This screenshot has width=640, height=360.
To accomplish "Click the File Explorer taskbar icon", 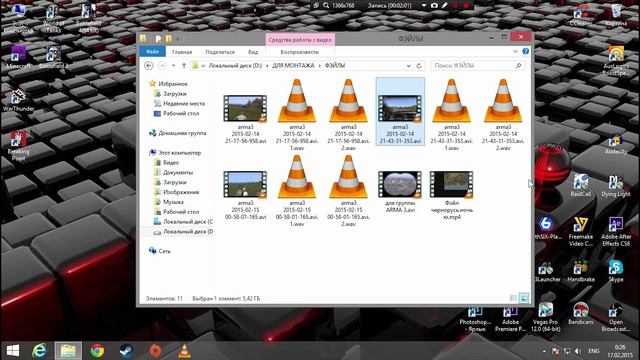I will coord(68,351).
